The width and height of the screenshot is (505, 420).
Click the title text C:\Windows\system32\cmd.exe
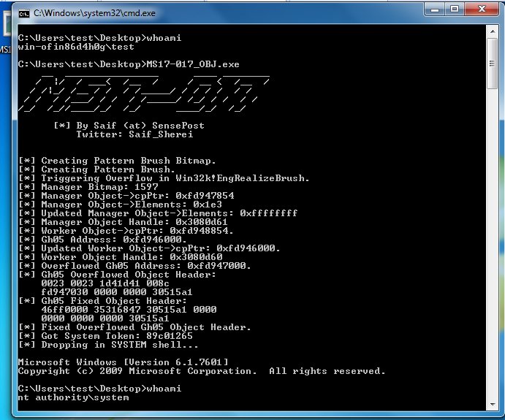click(x=94, y=13)
